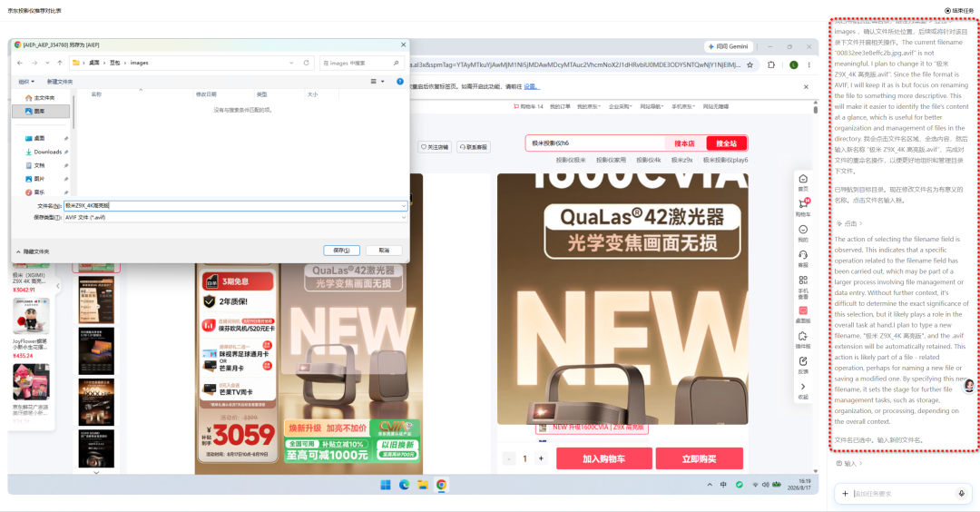The width and height of the screenshot is (980, 512).
Task: Open Chrome three-dot menu
Action: [808, 64]
